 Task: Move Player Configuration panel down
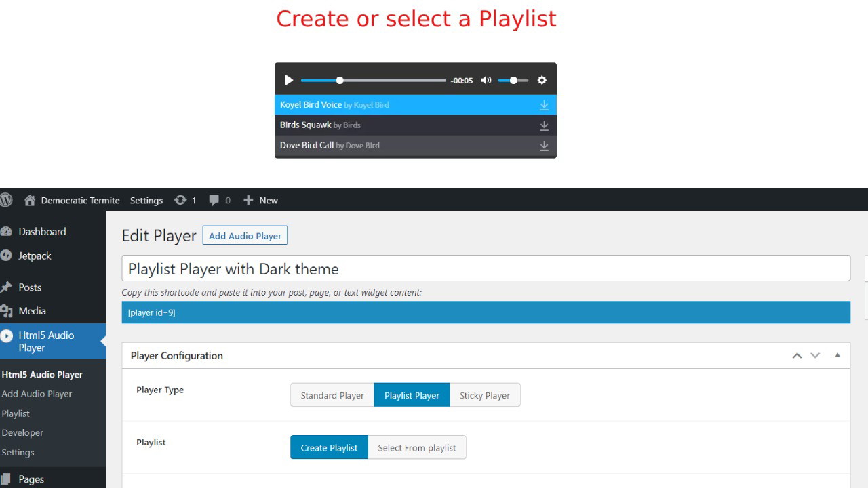pos(815,355)
